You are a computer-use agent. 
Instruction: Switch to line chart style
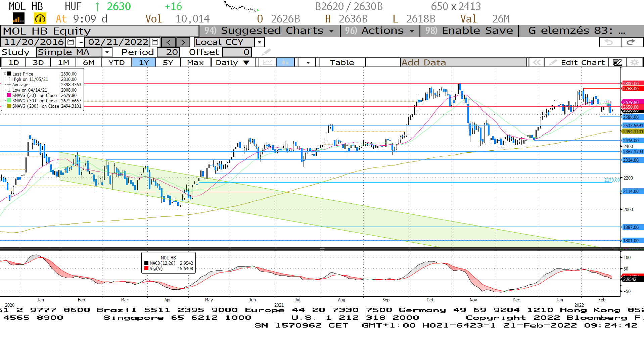point(268,62)
